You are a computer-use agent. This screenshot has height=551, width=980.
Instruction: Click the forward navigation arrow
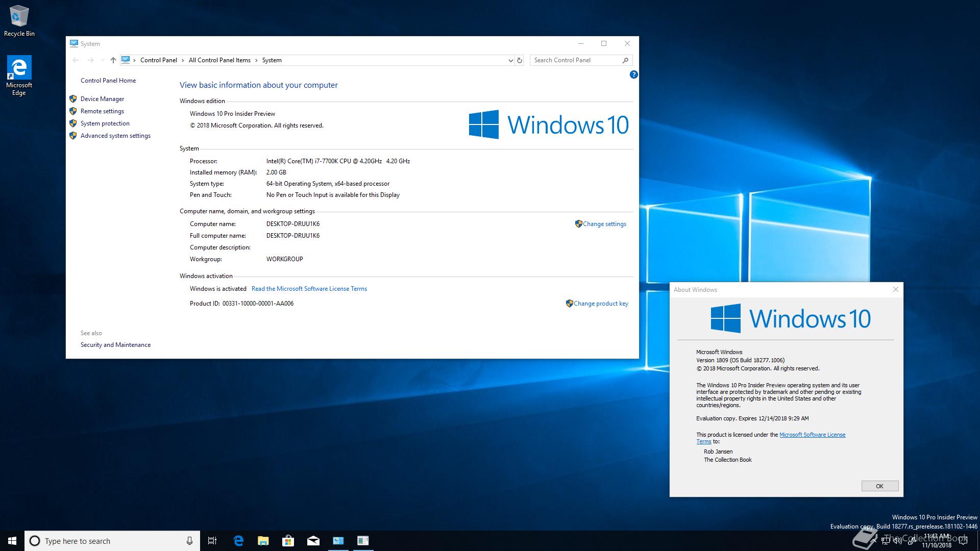pyautogui.click(x=90, y=60)
